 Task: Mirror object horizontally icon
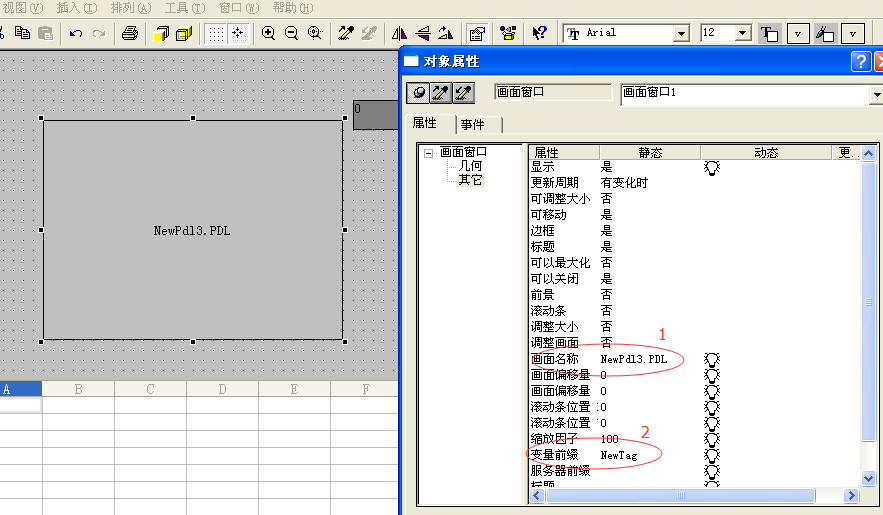(x=399, y=33)
